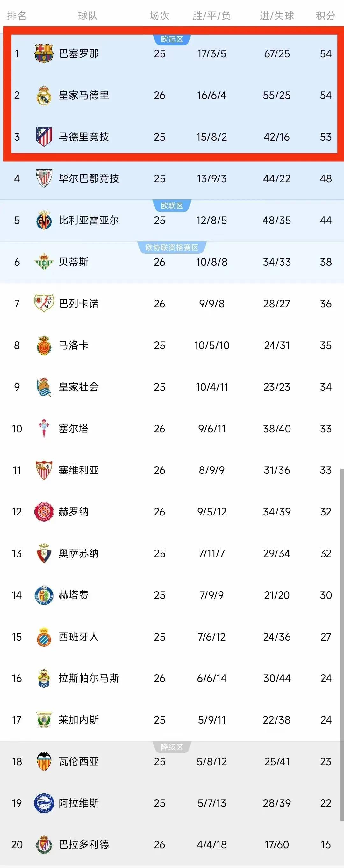Tap the 欧协联资格赛区 zone label

(172, 248)
